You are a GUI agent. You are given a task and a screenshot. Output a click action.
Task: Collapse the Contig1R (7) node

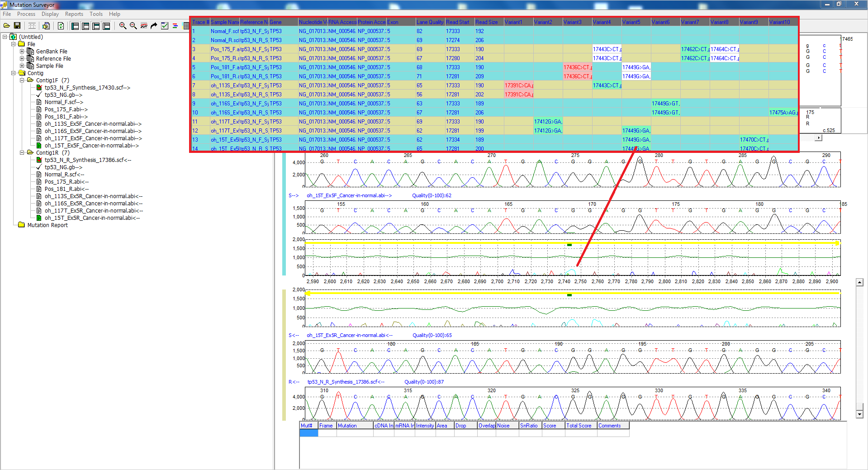point(22,152)
